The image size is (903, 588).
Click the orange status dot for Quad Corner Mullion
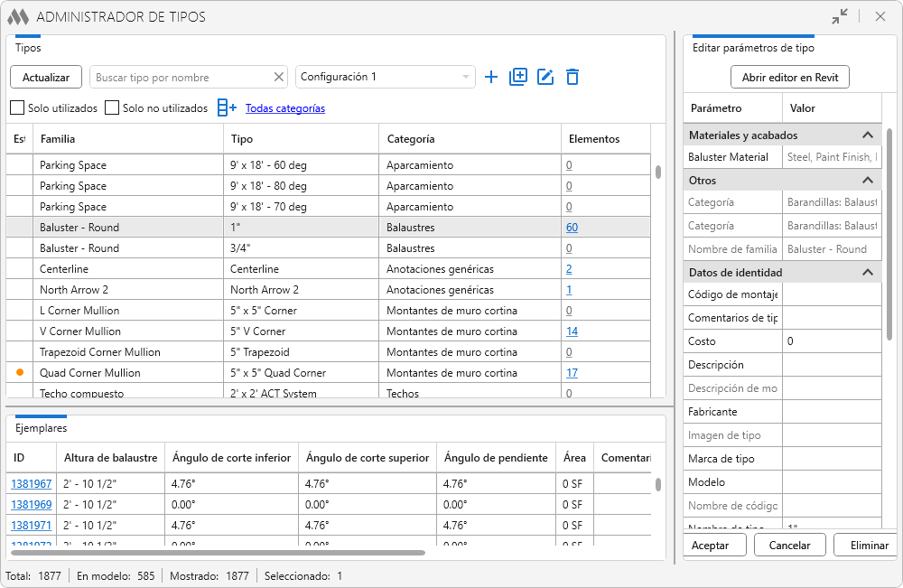pyautogui.click(x=19, y=372)
